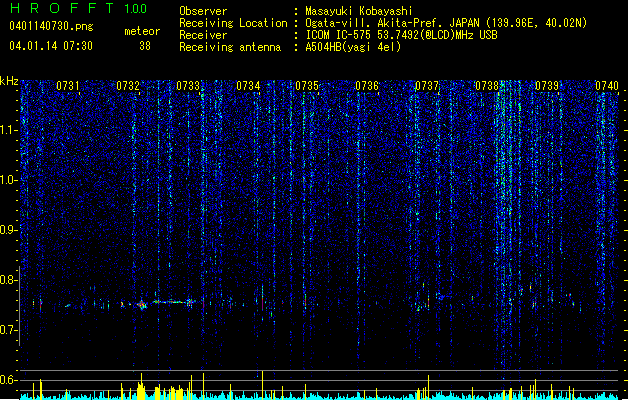This screenshot has height=400, width=629.
Task: Click the 0734 time marker
Action: (x=248, y=86)
